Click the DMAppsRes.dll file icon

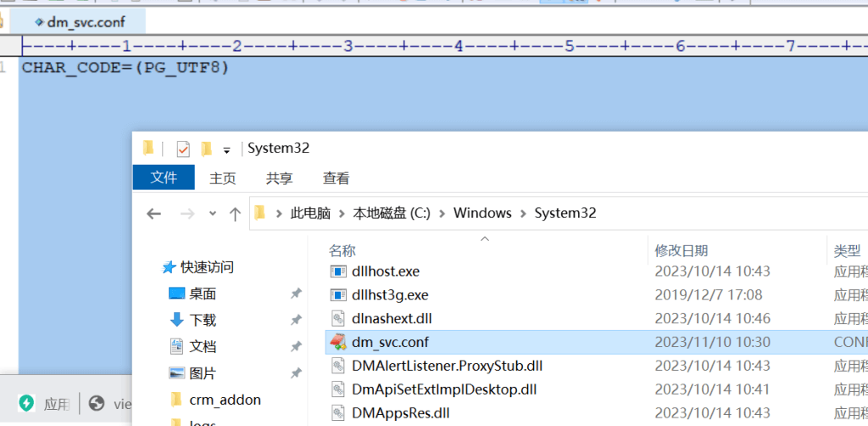point(337,412)
